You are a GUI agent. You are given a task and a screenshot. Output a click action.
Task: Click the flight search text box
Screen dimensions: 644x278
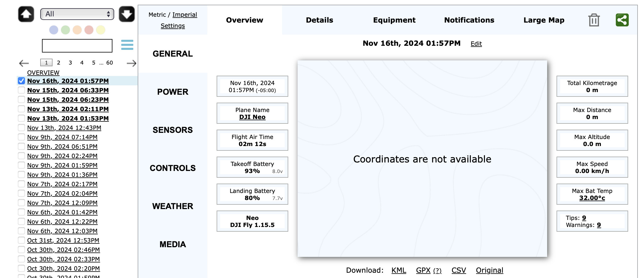click(x=77, y=46)
